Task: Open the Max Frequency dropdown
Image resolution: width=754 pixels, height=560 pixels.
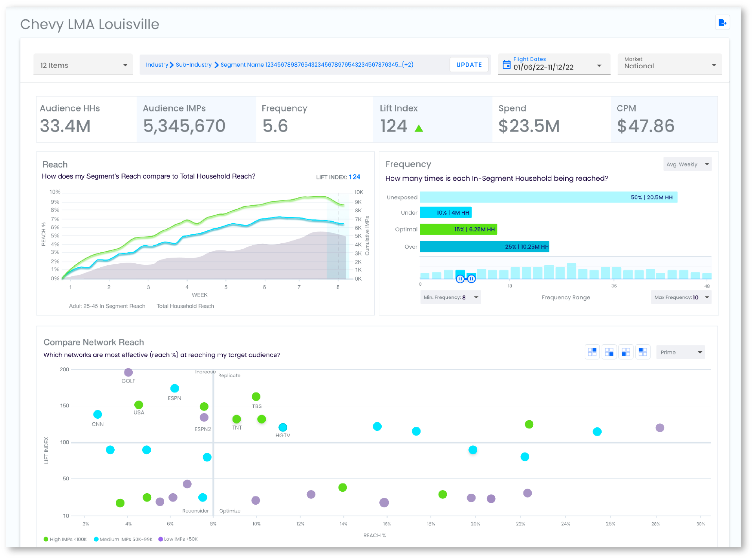Action: [x=681, y=297]
